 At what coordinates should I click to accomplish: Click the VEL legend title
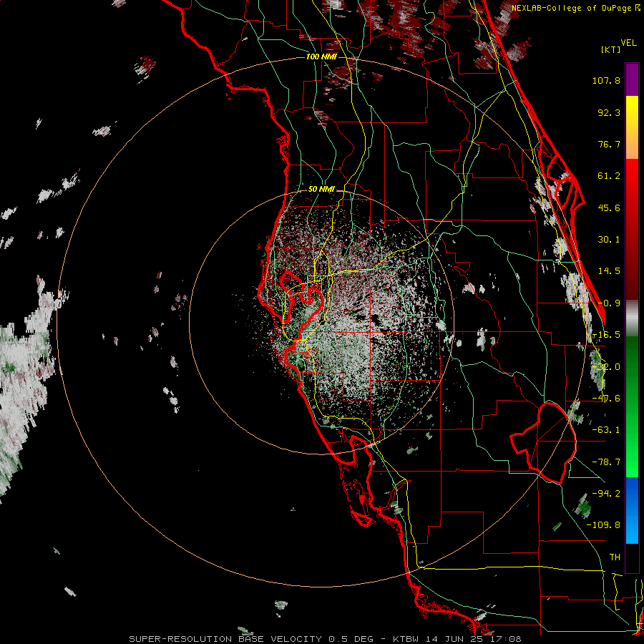pyautogui.click(x=628, y=43)
